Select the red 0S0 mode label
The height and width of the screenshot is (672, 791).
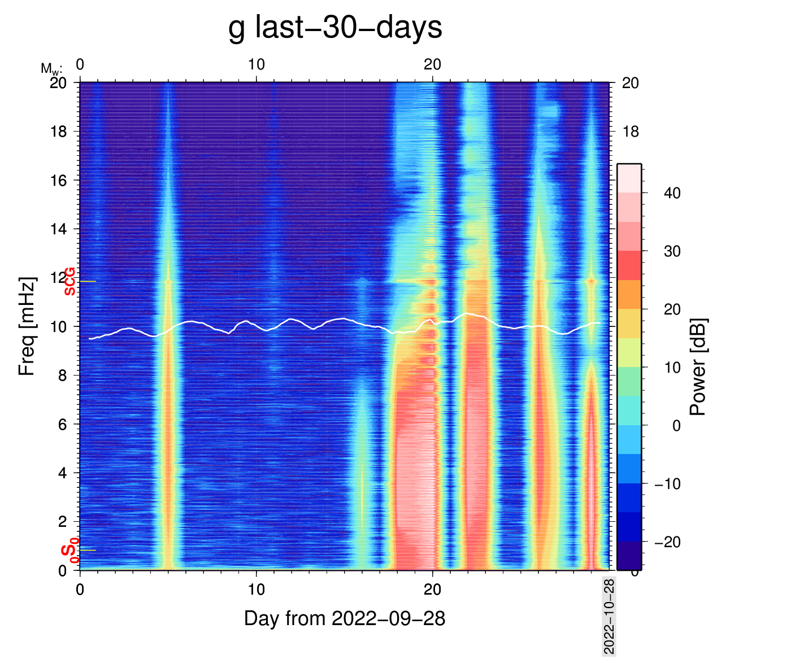[x=70, y=551]
